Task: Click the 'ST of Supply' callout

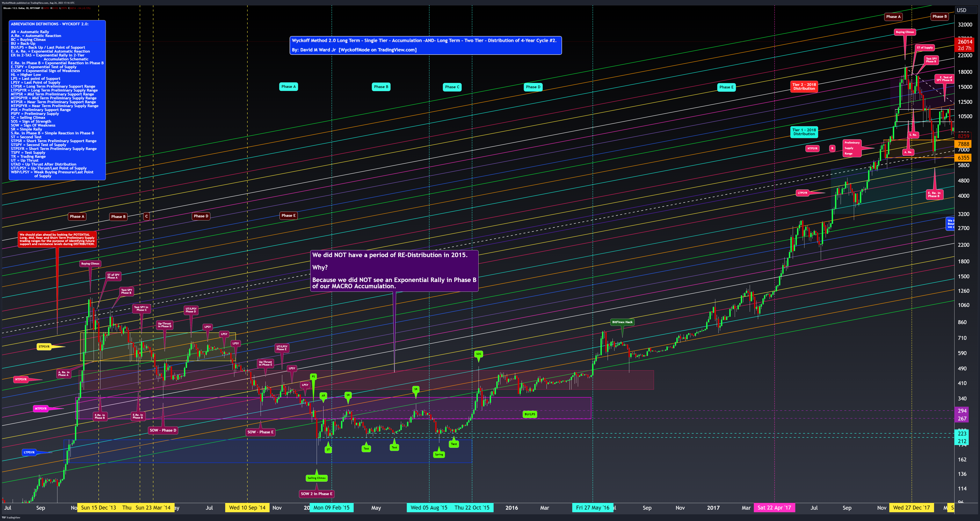Action: point(925,48)
